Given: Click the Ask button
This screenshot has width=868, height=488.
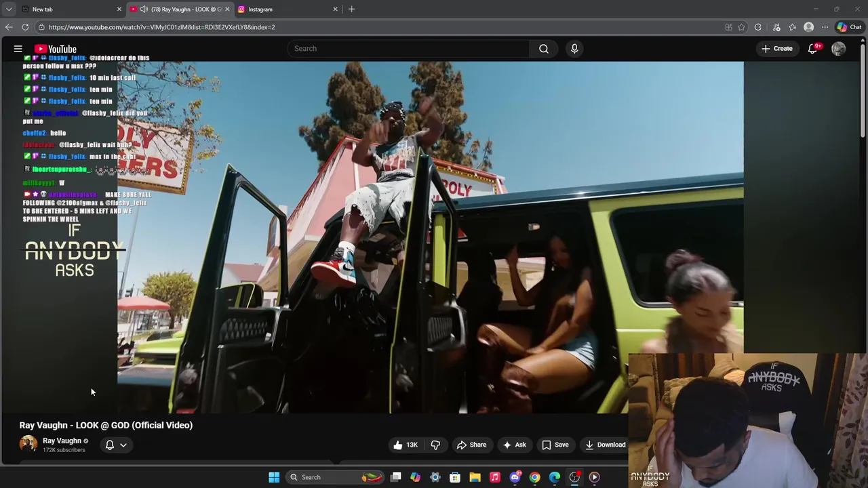Looking at the screenshot, I should coord(514,445).
